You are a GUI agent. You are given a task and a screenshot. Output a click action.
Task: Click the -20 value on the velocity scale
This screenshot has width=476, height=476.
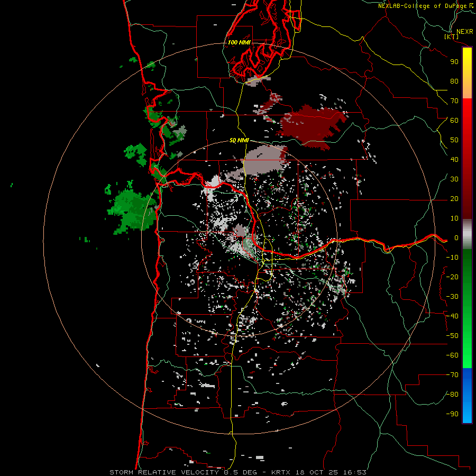pyautogui.click(x=452, y=277)
